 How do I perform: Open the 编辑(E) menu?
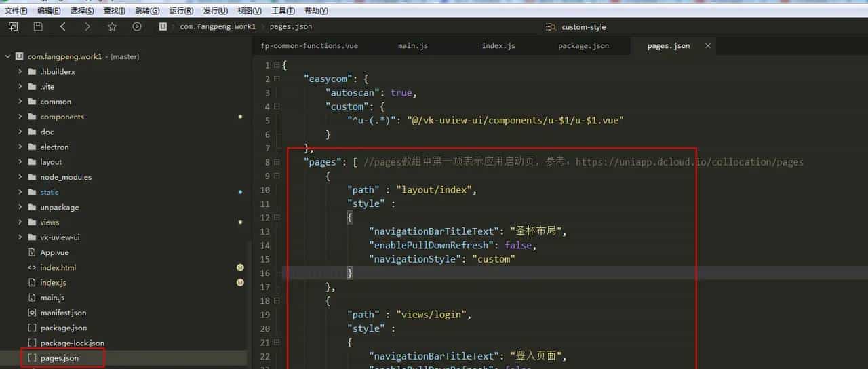[x=49, y=11]
